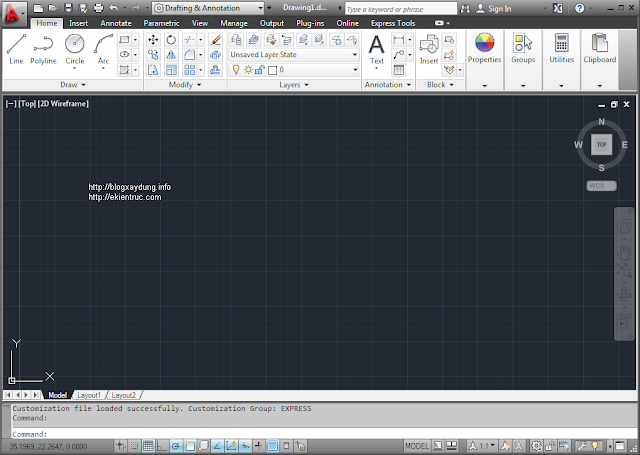Select the Arc tool
The height and width of the screenshot is (455, 640).
click(103, 48)
